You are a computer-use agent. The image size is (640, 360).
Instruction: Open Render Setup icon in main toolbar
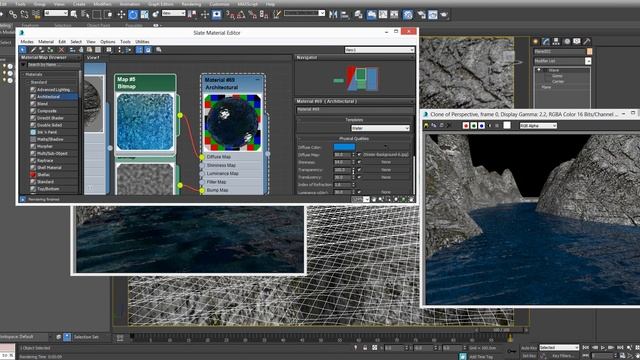coord(421,15)
